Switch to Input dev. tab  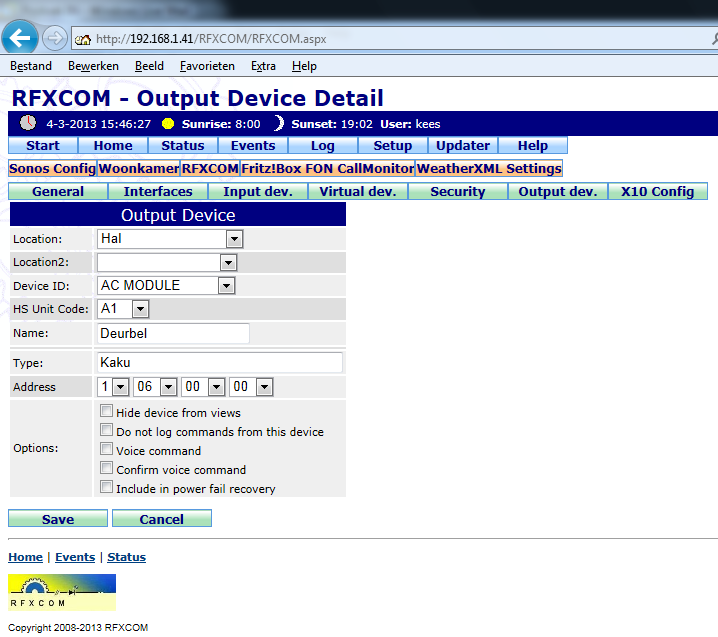[258, 191]
